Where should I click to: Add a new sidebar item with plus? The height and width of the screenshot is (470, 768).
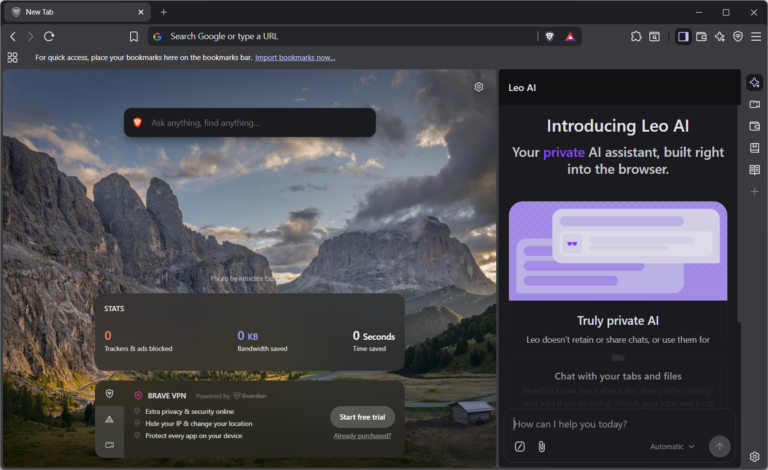coord(755,191)
